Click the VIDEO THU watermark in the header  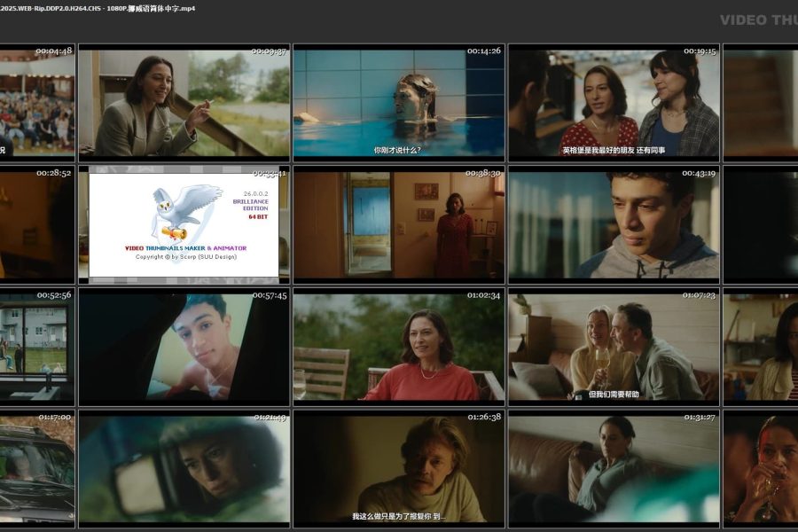click(x=758, y=20)
